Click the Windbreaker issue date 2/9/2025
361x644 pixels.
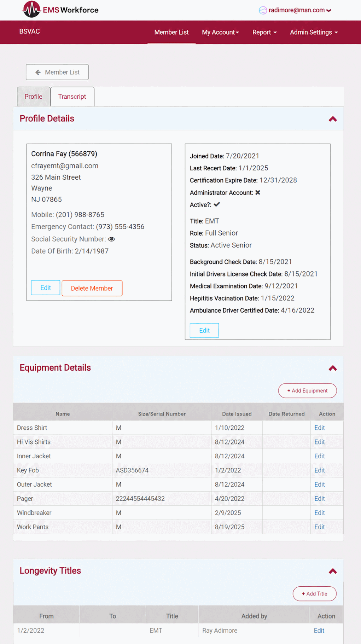228,513
